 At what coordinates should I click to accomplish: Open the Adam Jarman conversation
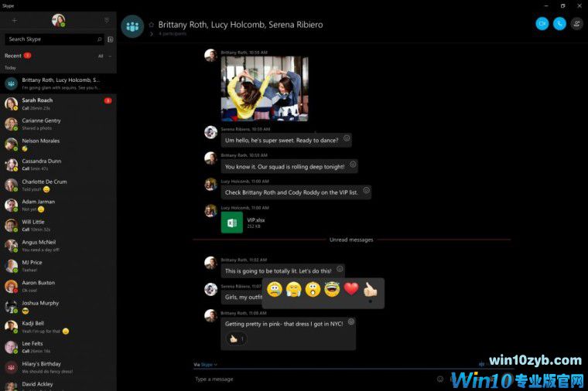pos(58,206)
